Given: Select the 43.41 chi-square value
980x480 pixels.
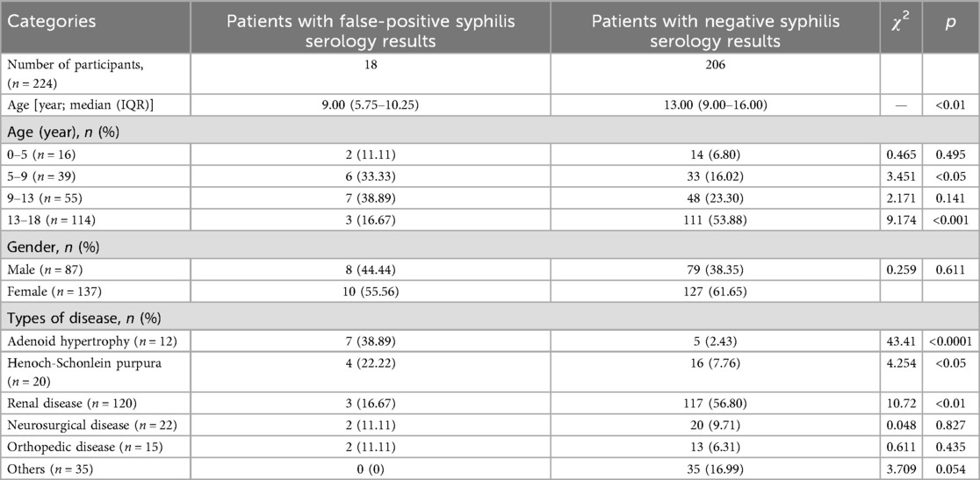Looking at the screenshot, I should (900, 340).
